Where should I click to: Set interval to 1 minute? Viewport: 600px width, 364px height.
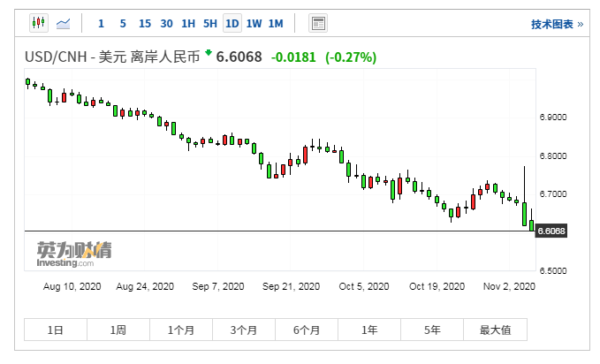[x=101, y=23]
